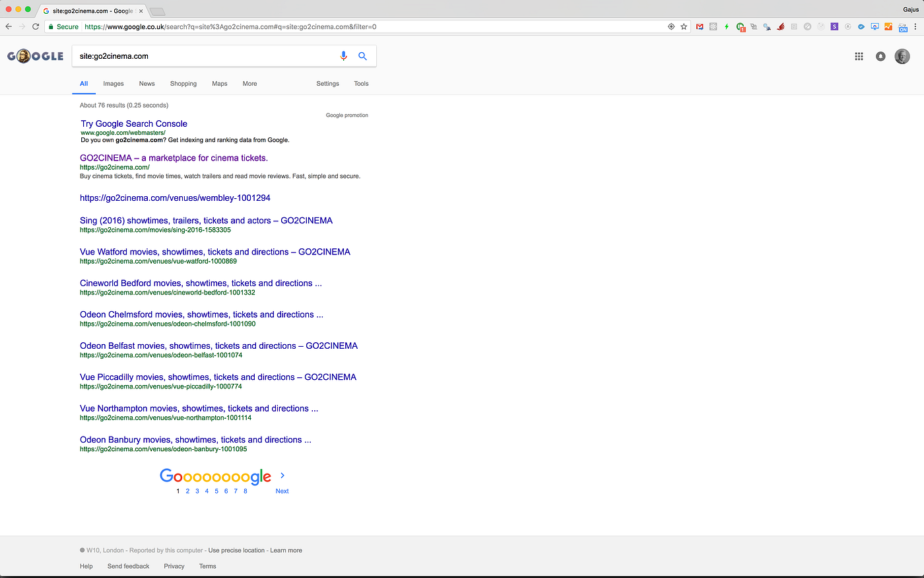Click the Next results page link
Viewport: 924px width, 578px height.
pos(282,491)
